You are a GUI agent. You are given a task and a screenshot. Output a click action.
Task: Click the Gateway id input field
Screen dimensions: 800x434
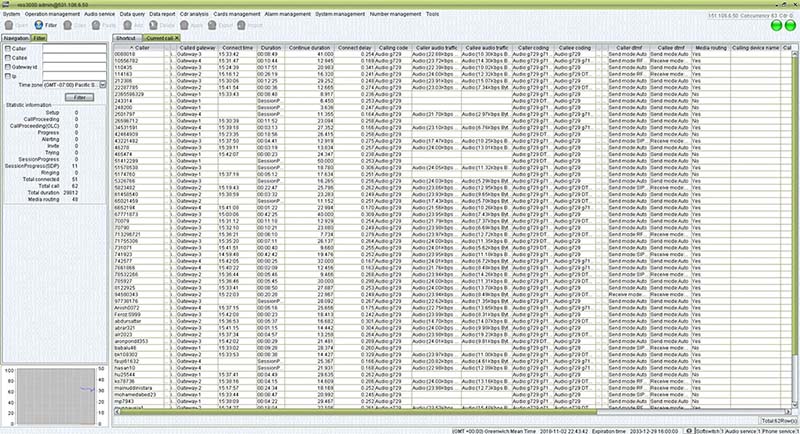coord(74,67)
